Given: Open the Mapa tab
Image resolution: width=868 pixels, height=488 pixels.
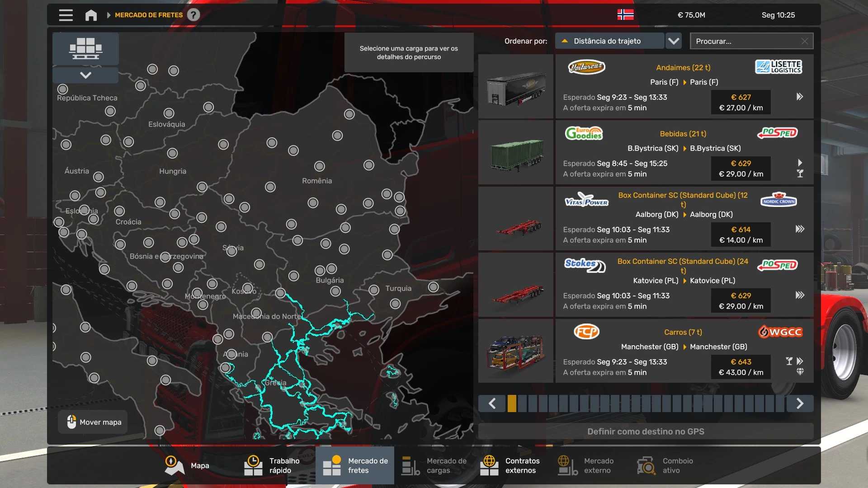Looking at the screenshot, I should click(x=187, y=465).
